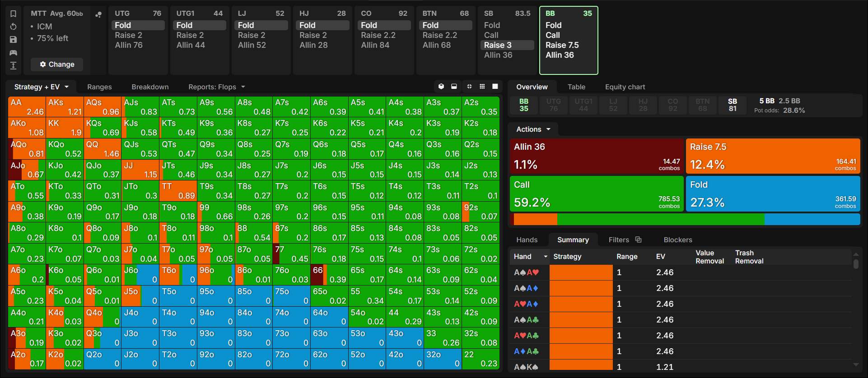Open the Table tab
Image resolution: width=868 pixels, height=378 pixels.
(x=576, y=87)
